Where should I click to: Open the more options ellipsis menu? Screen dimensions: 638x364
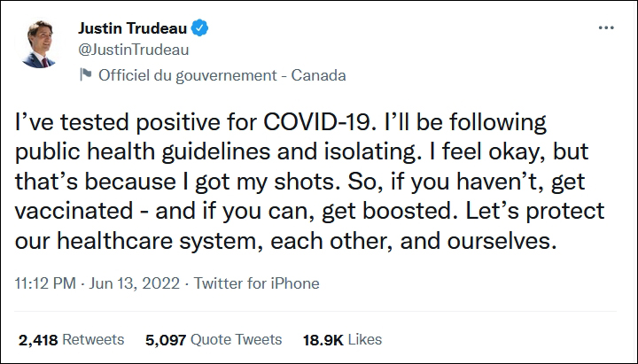(606, 28)
